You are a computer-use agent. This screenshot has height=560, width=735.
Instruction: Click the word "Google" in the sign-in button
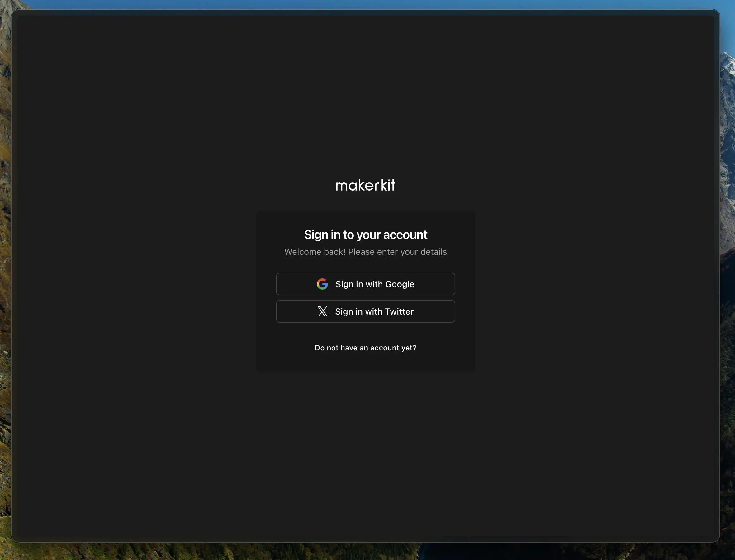click(x=400, y=284)
